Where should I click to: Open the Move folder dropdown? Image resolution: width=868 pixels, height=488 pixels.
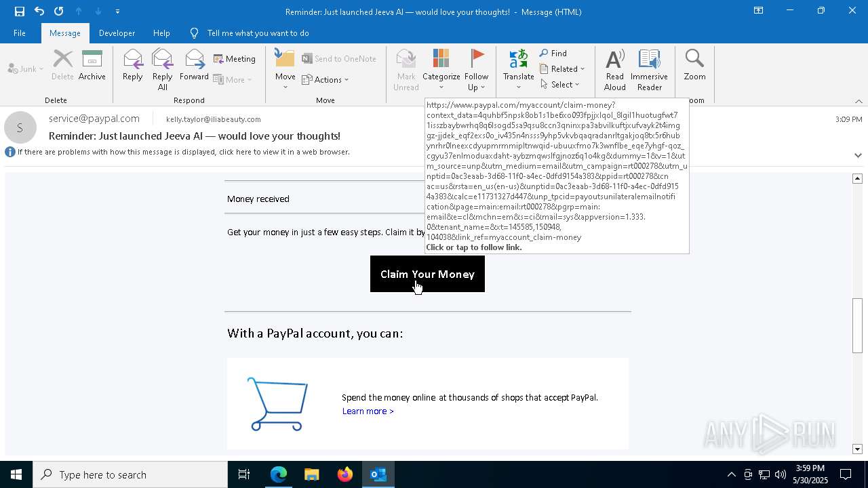pos(285,69)
